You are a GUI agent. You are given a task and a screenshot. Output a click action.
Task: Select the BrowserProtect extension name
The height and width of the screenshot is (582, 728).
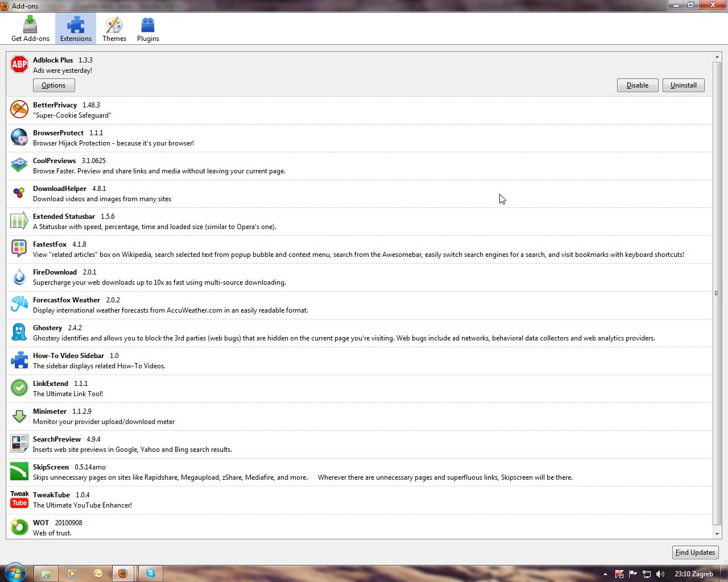[58, 133]
